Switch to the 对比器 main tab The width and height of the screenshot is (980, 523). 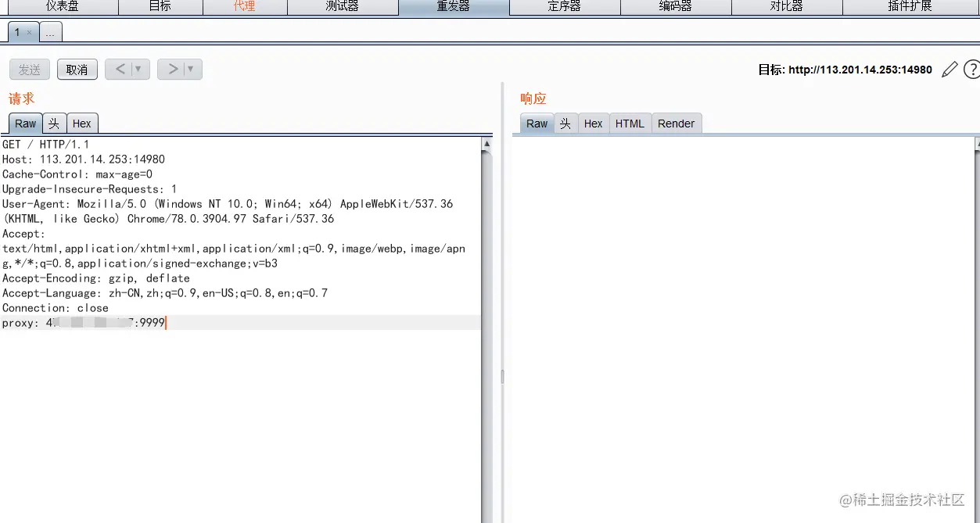[787, 6]
